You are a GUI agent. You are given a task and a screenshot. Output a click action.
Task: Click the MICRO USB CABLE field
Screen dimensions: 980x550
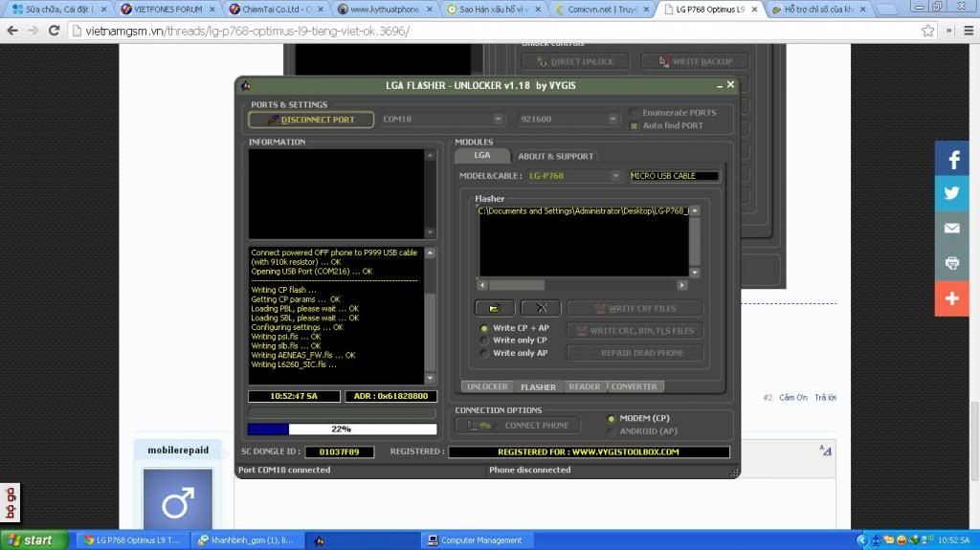pyautogui.click(x=675, y=176)
